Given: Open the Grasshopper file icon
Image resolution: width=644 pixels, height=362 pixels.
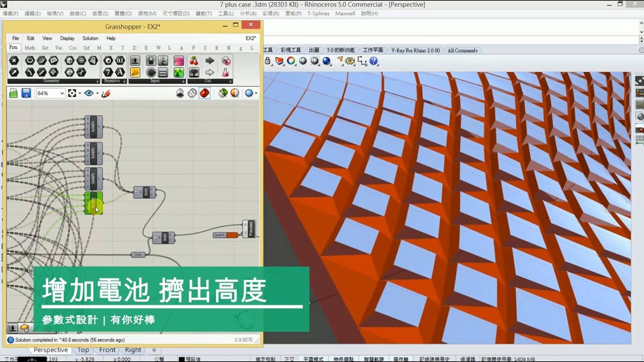Looking at the screenshot, I should (13, 93).
